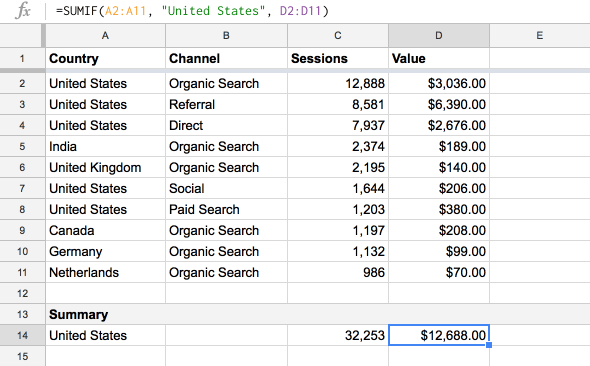Click the Country header cell
The height and width of the screenshot is (366, 590).
pyautogui.click(x=105, y=59)
